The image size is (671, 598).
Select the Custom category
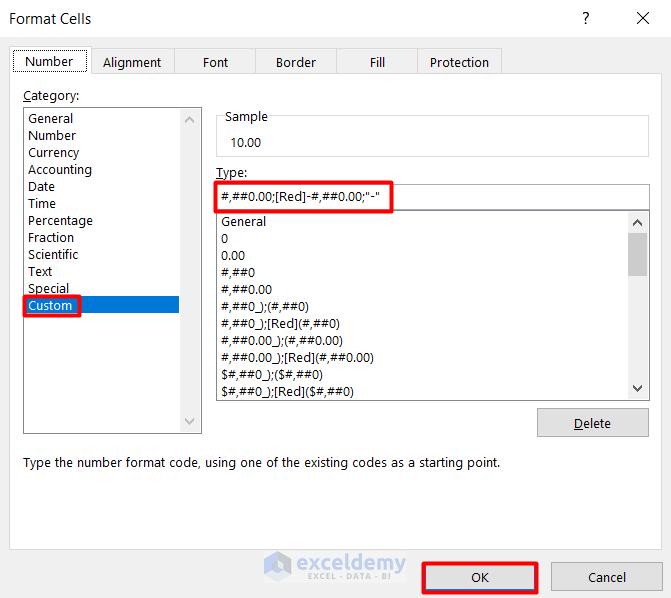click(x=102, y=305)
